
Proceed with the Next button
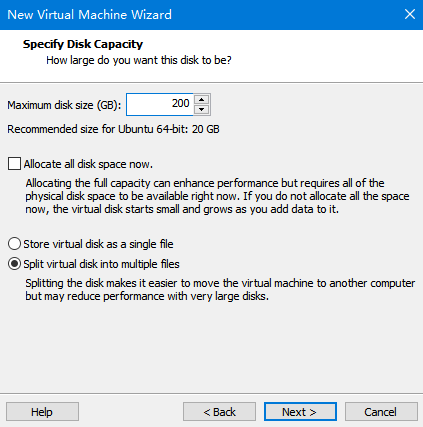(x=300, y=412)
